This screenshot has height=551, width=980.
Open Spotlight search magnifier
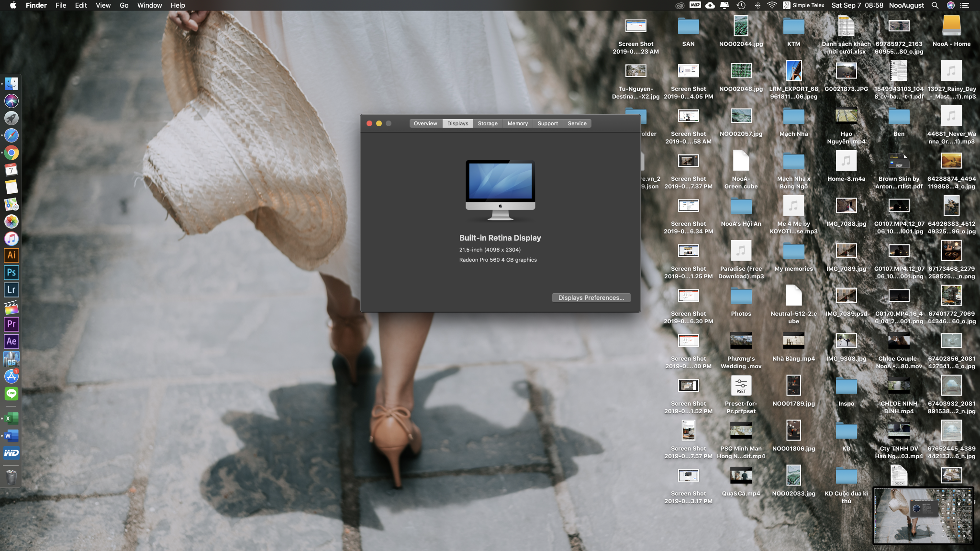pos(935,5)
